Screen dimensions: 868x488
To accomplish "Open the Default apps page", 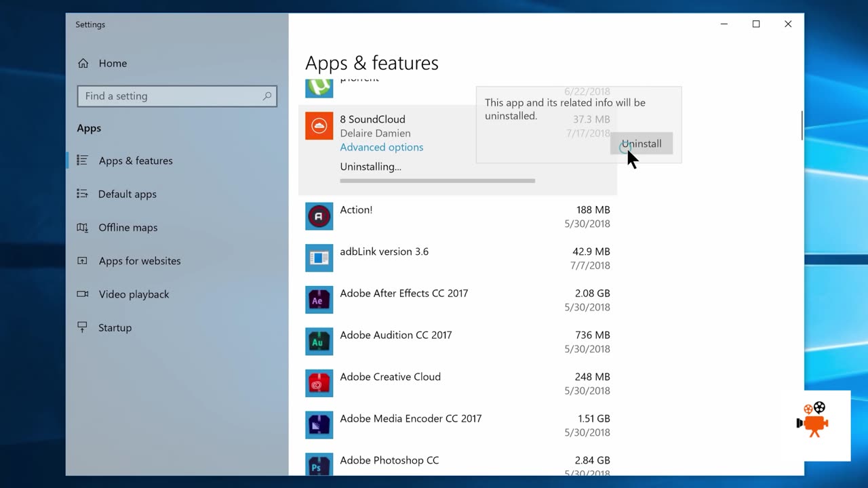I will click(x=127, y=194).
